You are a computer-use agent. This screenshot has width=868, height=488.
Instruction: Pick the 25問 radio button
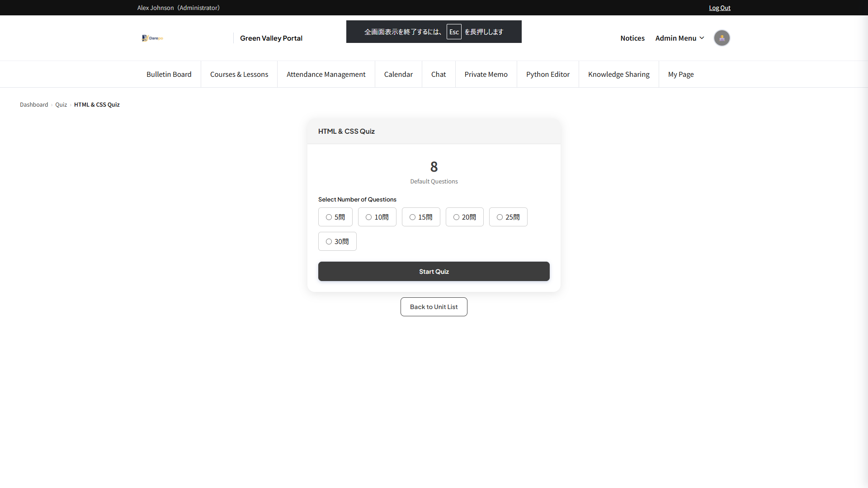tap(500, 217)
